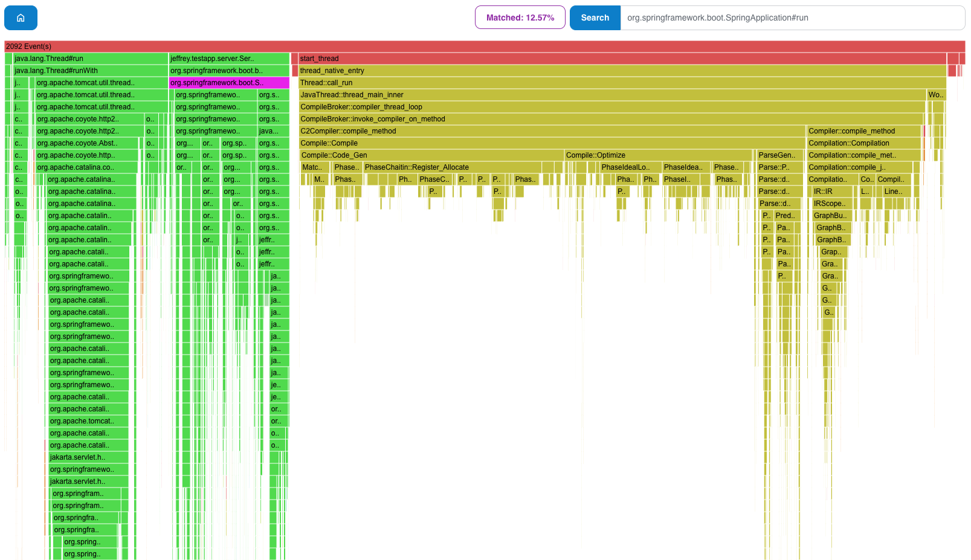Select the Compiler::compile_method frame
The image size is (971, 560).
point(865,131)
